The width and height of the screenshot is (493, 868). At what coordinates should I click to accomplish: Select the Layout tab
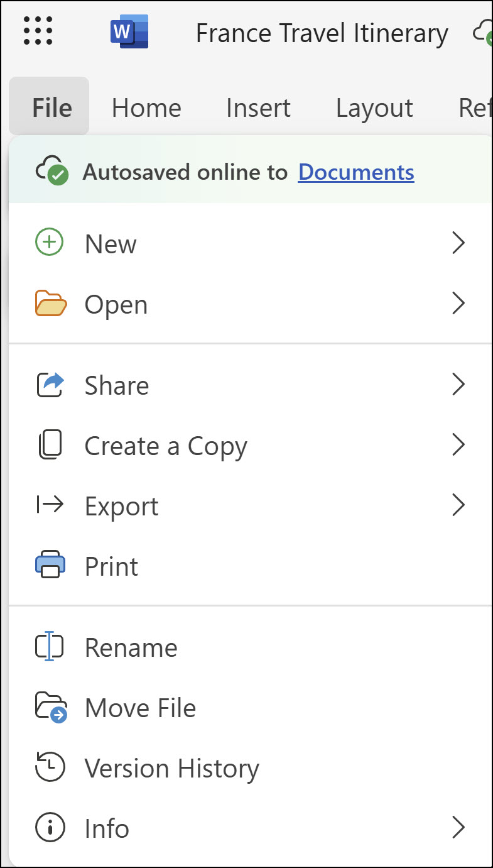pyautogui.click(x=374, y=107)
